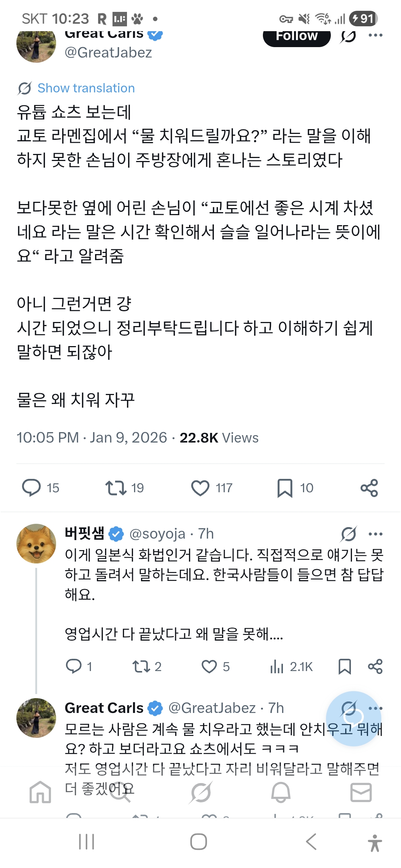The height and width of the screenshot is (868, 401).
Task: Retweet 버핏샘's reply
Action: 141,667
